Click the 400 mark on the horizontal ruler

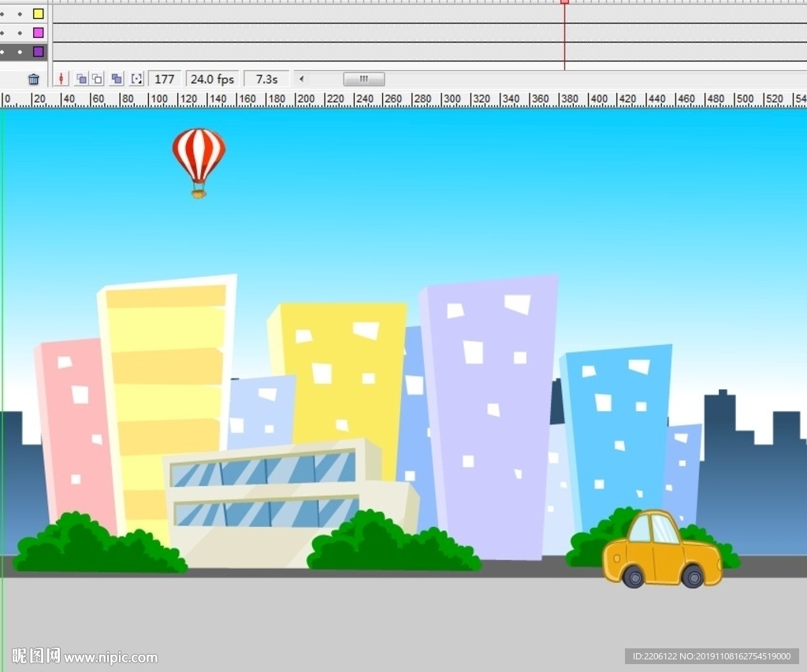tap(599, 98)
